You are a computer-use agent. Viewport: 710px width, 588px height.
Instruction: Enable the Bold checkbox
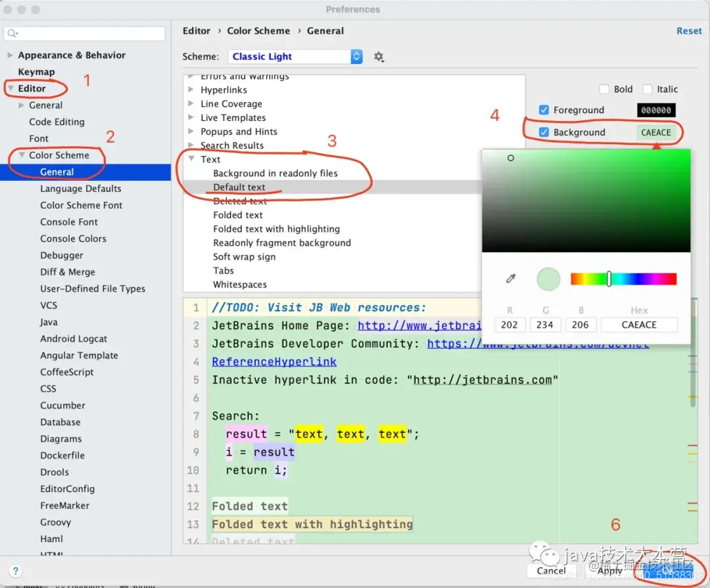(x=604, y=89)
